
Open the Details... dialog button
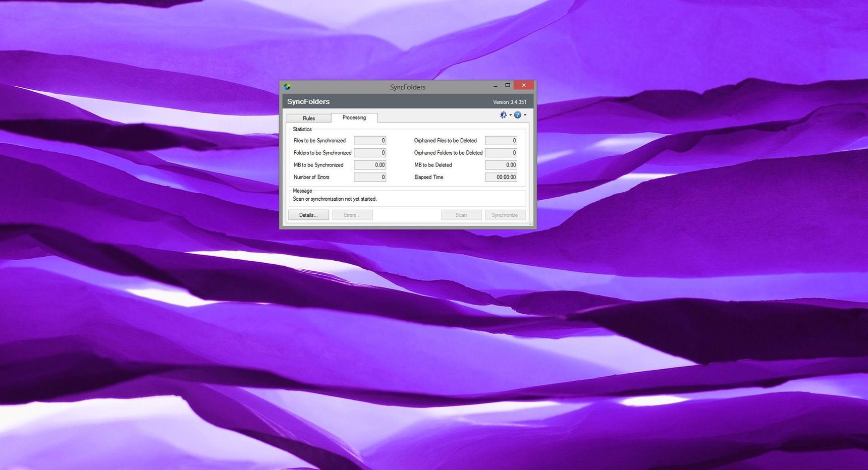[309, 215]
